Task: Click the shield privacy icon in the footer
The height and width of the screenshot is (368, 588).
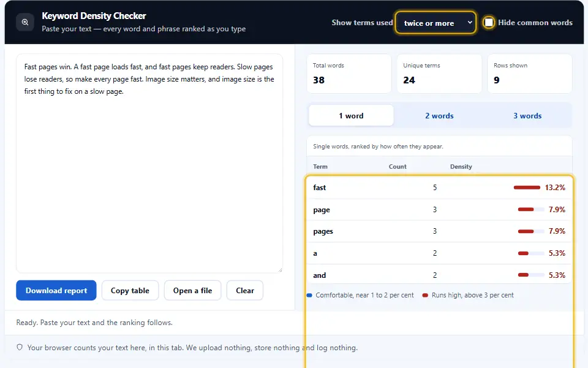Action: coord(20,347)
